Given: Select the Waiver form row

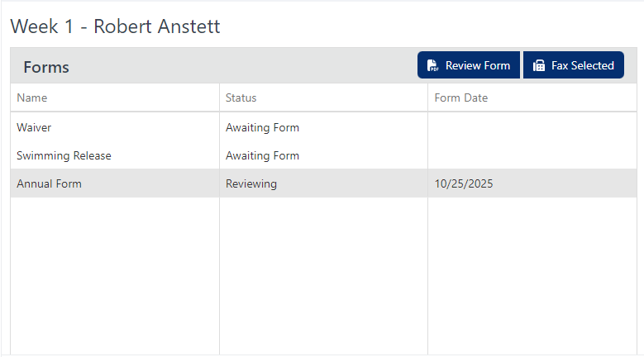Looking at the screenshot, I should coord(323,127).
